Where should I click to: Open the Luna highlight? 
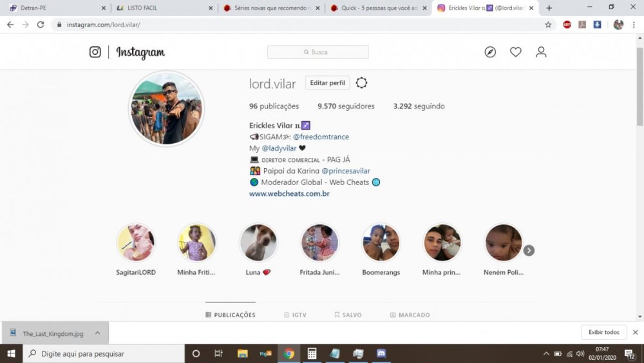258,242
